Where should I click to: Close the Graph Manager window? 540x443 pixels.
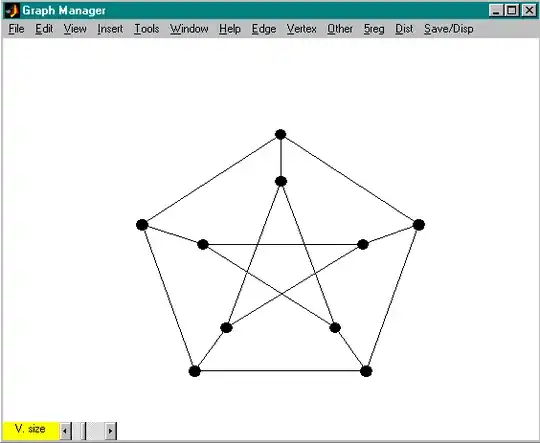pyautogui.click(x=529, y=11)
